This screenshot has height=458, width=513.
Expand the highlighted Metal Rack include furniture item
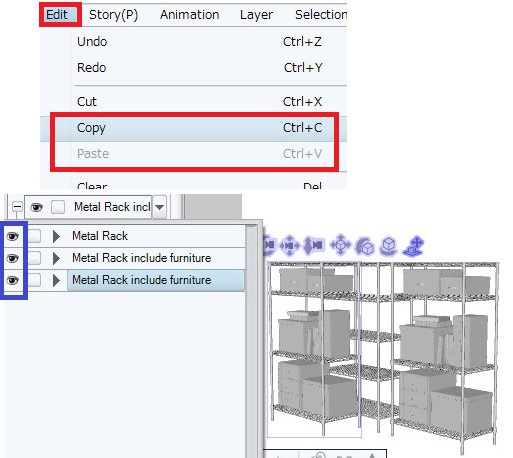point(56,280)
